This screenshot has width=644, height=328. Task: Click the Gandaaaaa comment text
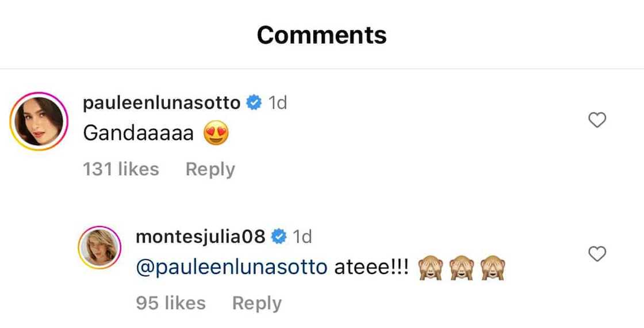click(x=138, y=134)
